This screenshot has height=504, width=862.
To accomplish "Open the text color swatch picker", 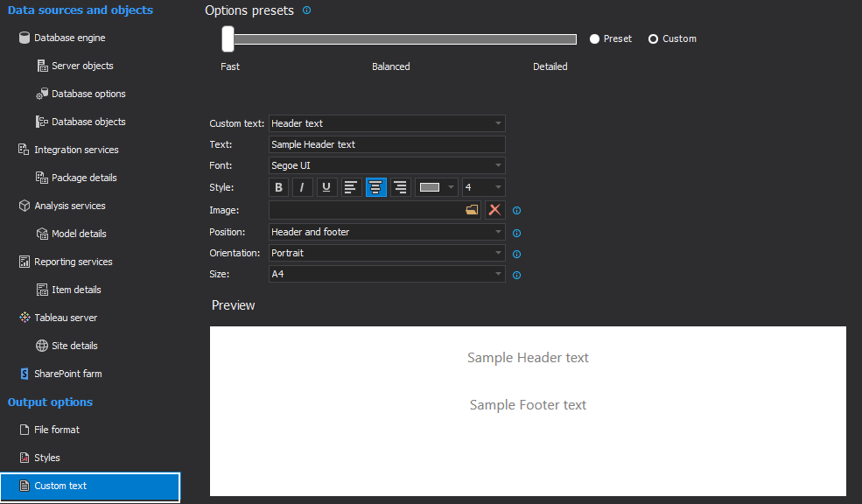I will 436,187.
